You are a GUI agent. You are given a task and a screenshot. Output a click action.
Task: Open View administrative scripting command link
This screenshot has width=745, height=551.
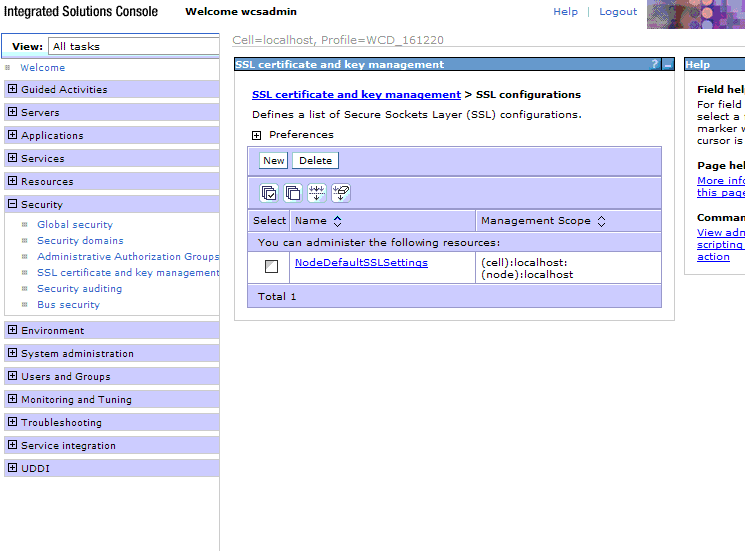tap(721, 245)
